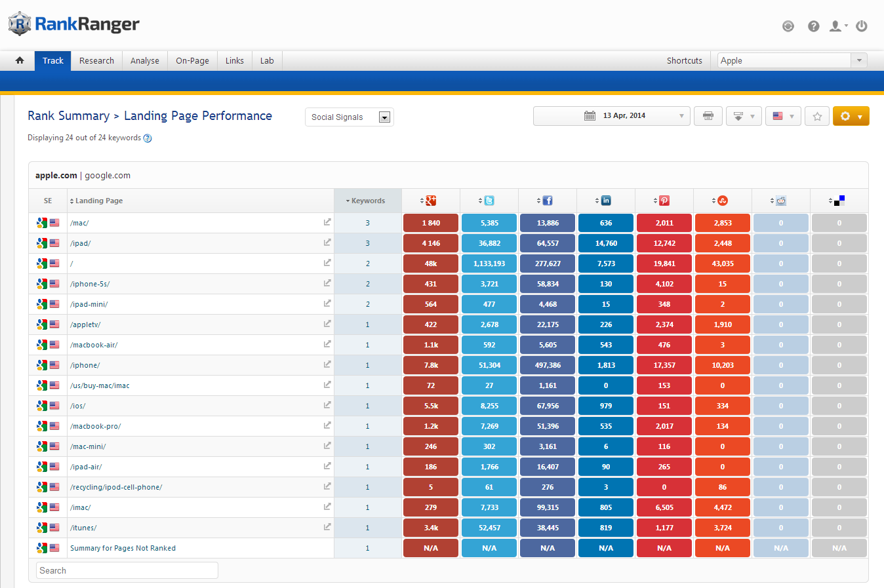
Task: Click the home icon in navigation bar
Action: tap(20, 60)
